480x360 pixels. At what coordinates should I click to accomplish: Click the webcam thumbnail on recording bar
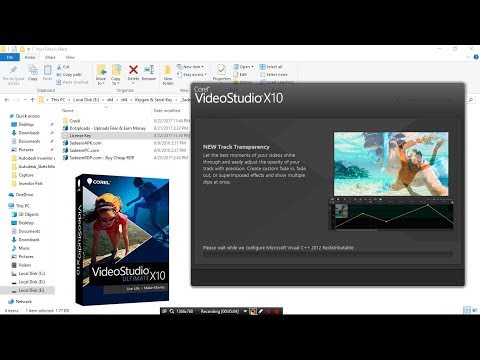253,311
